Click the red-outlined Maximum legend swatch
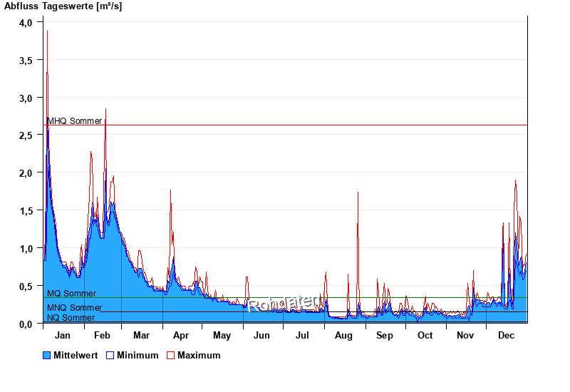The height and width of the screenshot is (392, 570). tap(170, 355)
